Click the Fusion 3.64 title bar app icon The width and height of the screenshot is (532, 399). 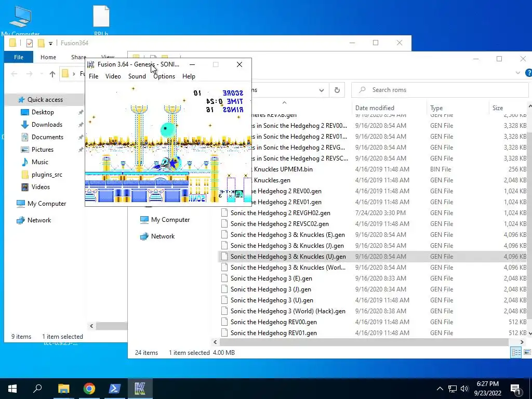(90, 64)
